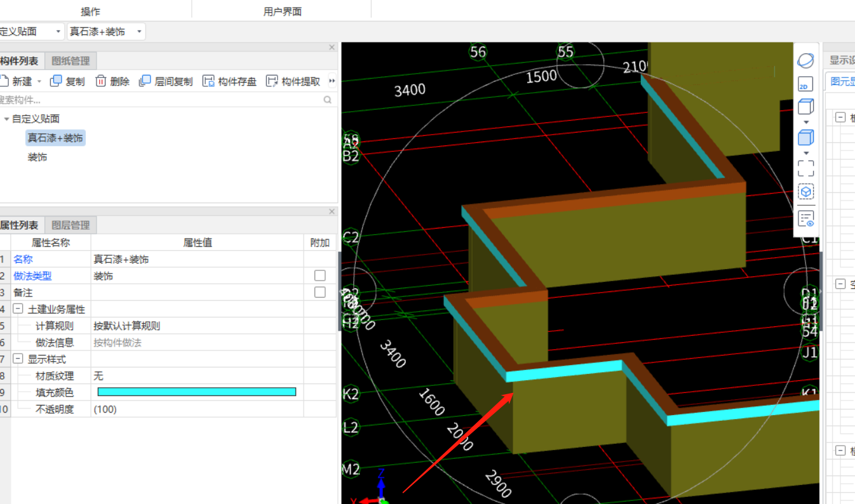Click axis label C2 in the 3D view

coord(351,237)
